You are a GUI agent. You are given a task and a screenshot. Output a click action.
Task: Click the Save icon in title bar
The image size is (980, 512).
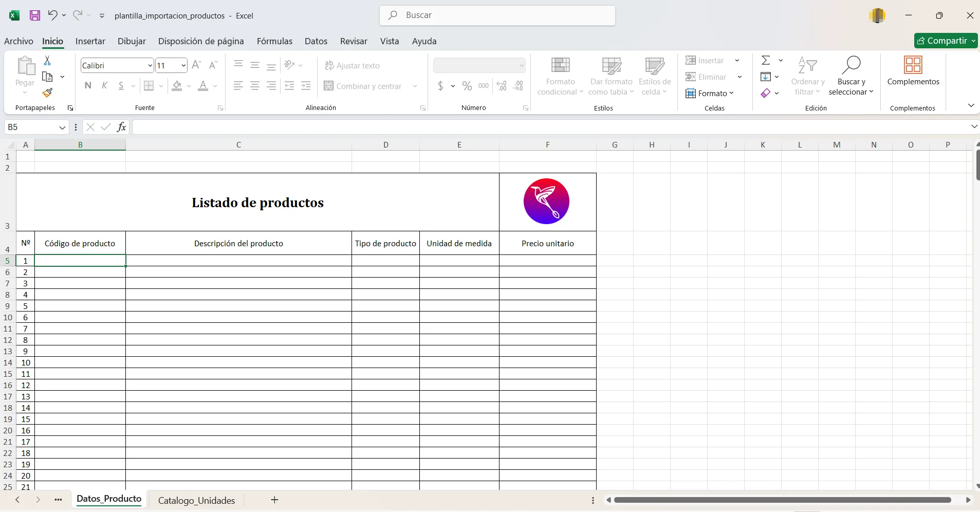tap(35, 15)
